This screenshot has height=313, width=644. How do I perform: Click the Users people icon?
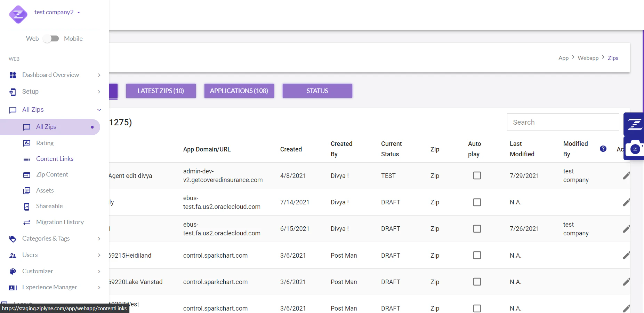(13, 255)
